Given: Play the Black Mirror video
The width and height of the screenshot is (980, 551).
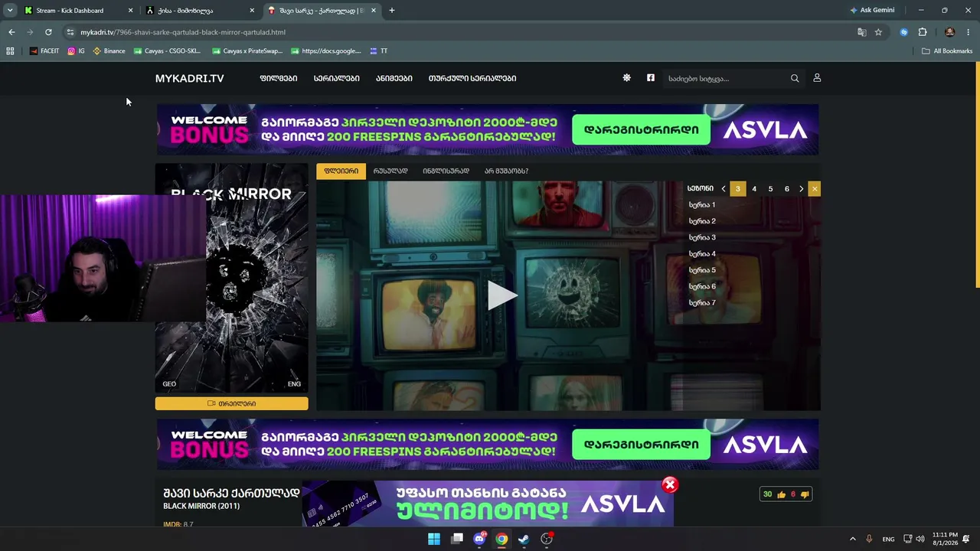Looking at the screenshot, I should point(502,295).
